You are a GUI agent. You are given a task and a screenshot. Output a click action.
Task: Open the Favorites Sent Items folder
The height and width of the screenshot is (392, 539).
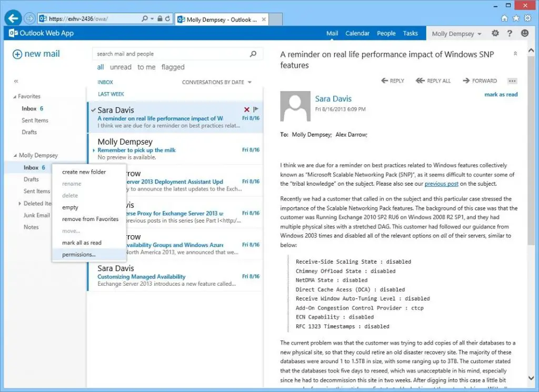(x=35, y=120)
